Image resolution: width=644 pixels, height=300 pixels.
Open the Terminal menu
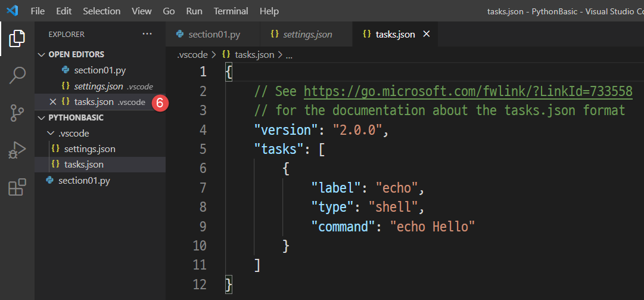231,11
